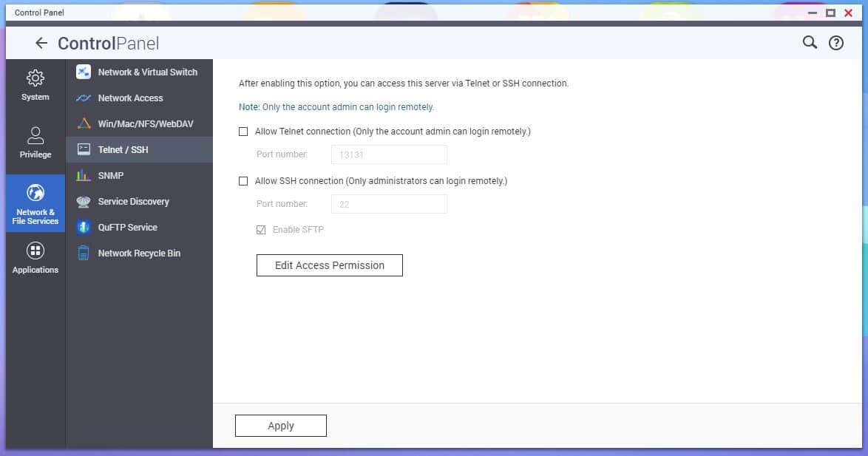
Task: Select Network & File Services globe icon
Action: pyautogui.click(x=35, y=193)
